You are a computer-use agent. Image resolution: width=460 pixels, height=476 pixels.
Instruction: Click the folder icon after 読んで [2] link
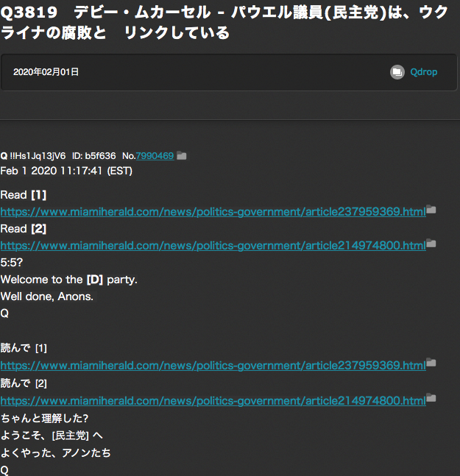click(x=431, y=398)
